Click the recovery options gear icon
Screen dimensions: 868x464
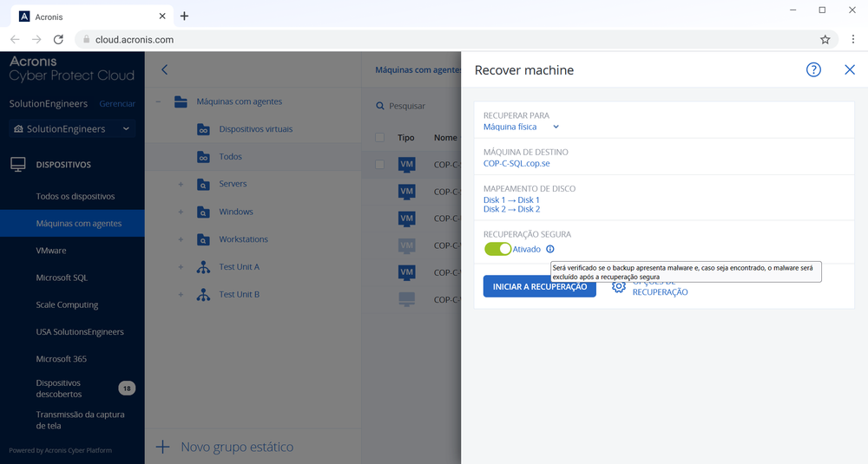[x=618, y=286]
